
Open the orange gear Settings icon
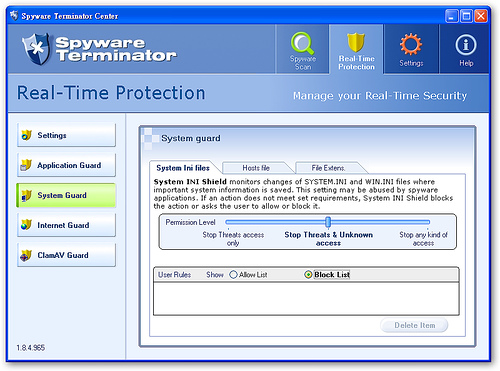(x=411, y=44)
